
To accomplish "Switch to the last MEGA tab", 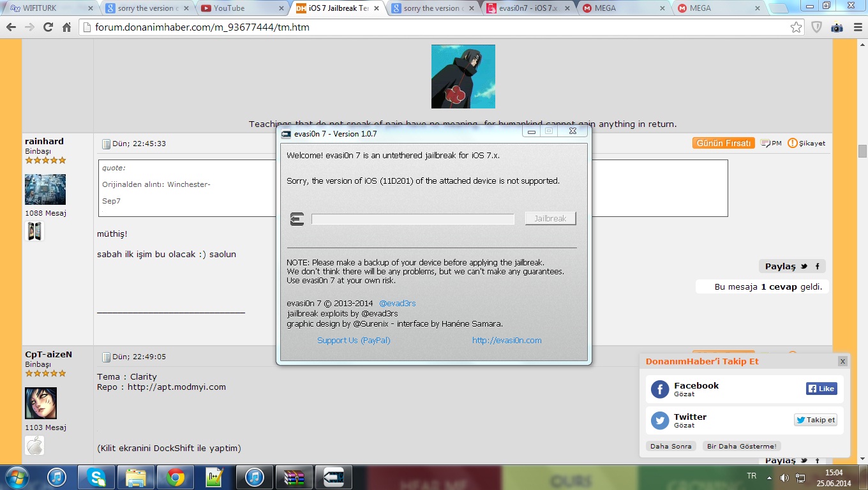I will pos(718,8).
